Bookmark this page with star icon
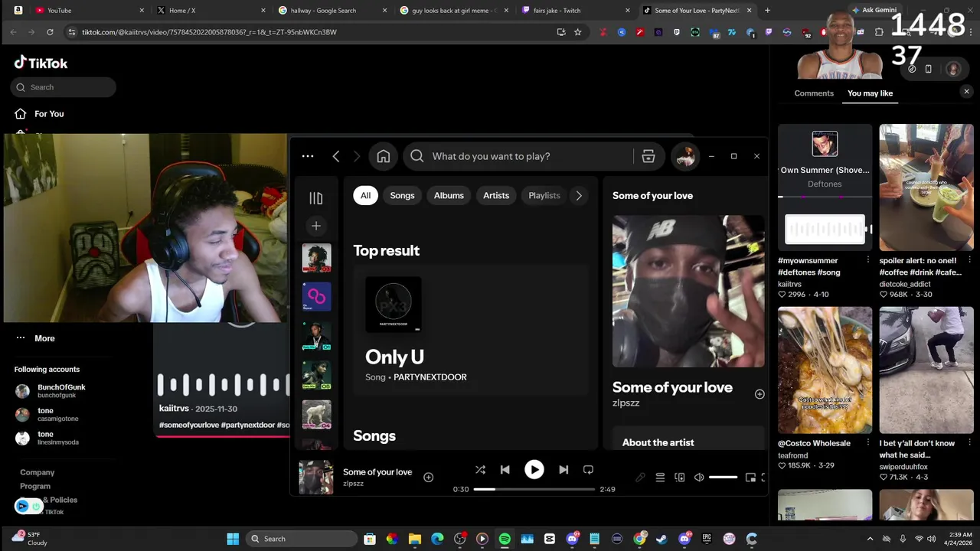The height and width of the screenshot is (551, 980). 578,32
